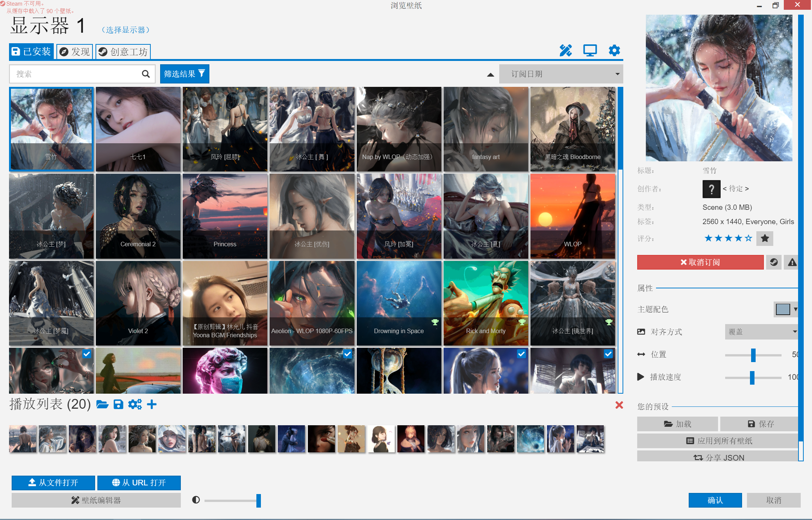
Task: Click the open playlist folder icon
Action: (x=102, y=405)
